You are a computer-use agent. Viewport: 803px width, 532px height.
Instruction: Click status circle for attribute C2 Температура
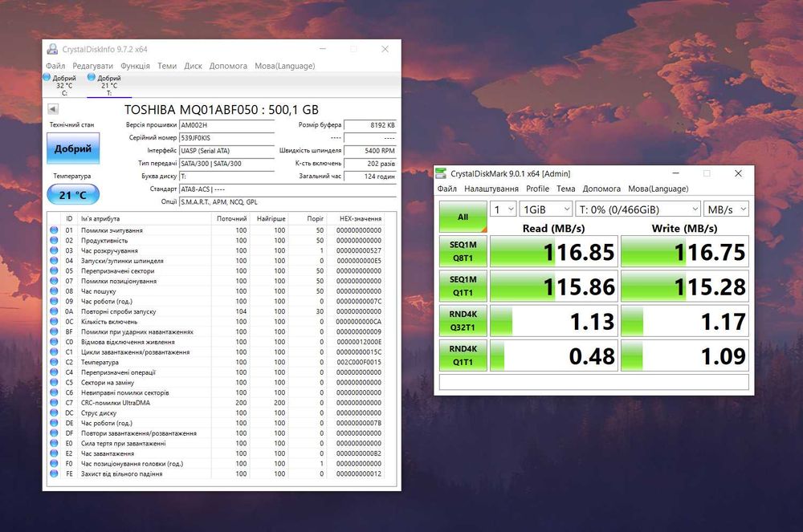click(54, 362)
